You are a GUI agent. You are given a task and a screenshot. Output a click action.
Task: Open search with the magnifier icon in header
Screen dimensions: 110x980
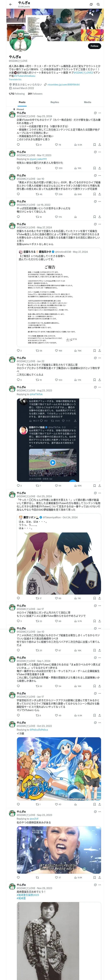point(98,5)
